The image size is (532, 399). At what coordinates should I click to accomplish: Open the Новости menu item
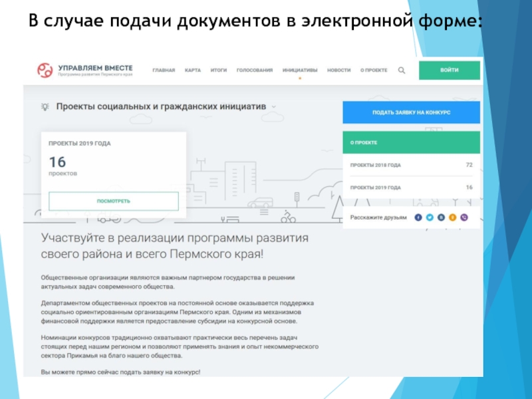click(338, 70)
